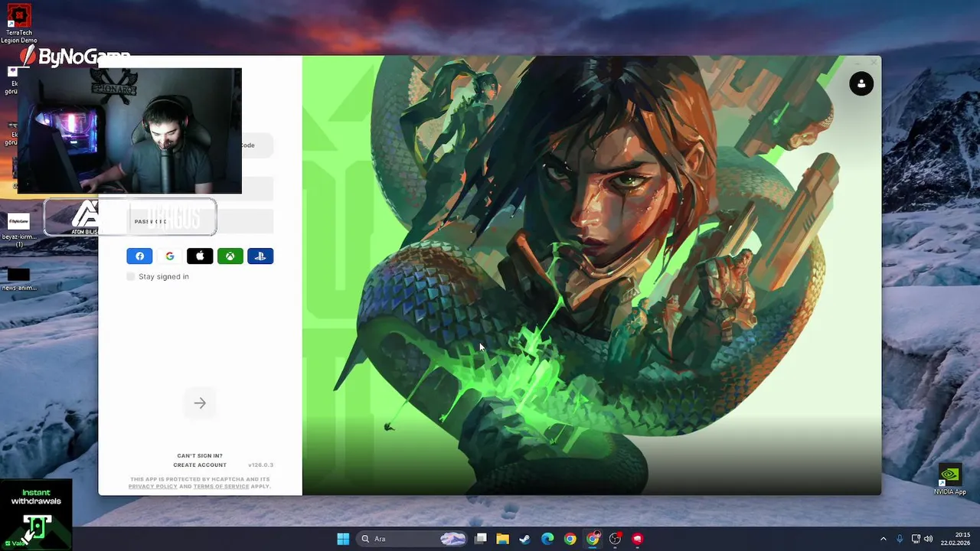Open Steam from the taskbar
This screenshot has width=980, height=551.
tap(525, 539)
